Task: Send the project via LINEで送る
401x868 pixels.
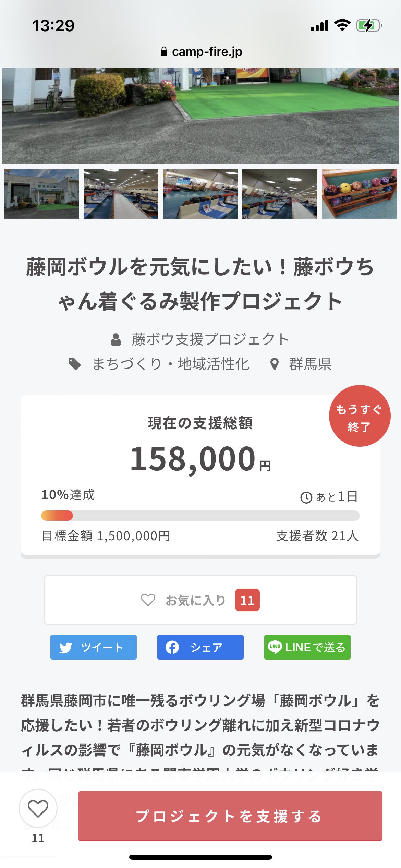Action: pyautogui.click(x=307, y=647)
